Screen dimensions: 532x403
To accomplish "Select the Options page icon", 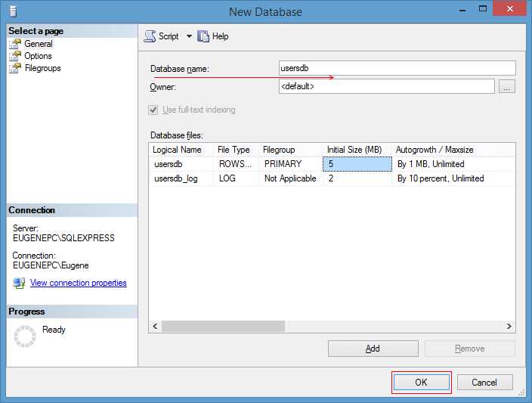I will 15,56.
